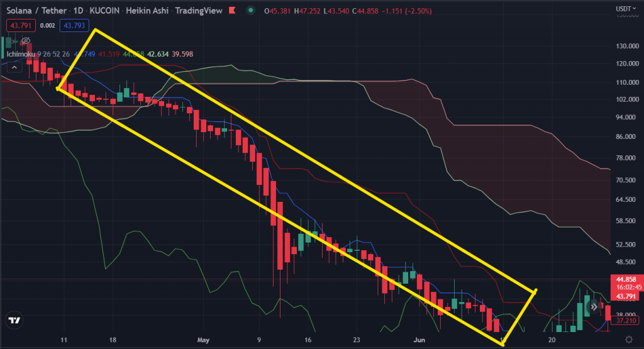Click price axis label 48.500
This screenshot has height=349, width=644.
pos(627,262)
